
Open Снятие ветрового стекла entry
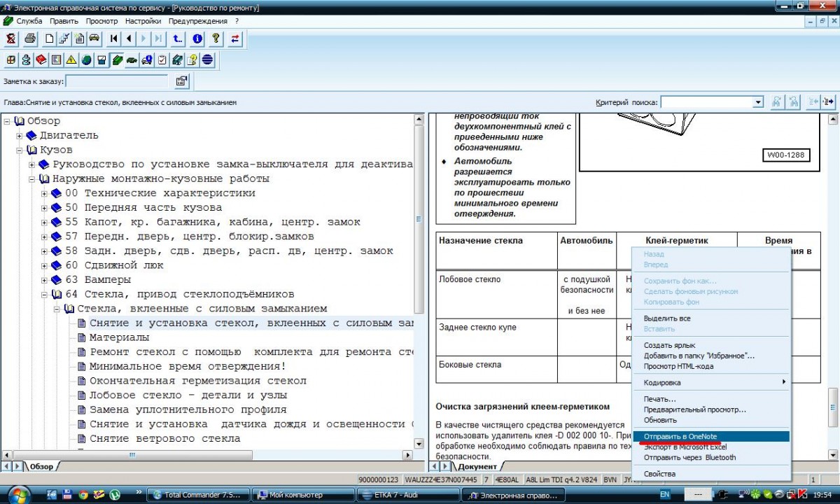165,438
